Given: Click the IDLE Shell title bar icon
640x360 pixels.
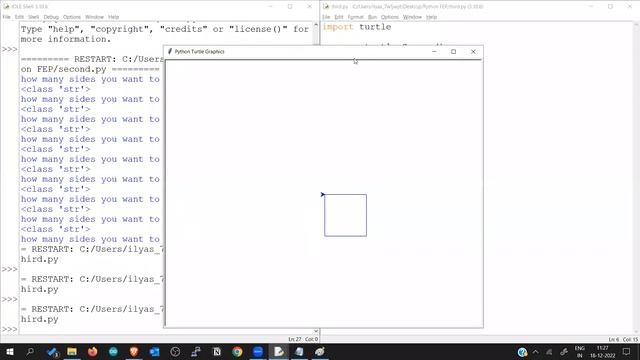Looking at the screenshot, I should 6,7.
